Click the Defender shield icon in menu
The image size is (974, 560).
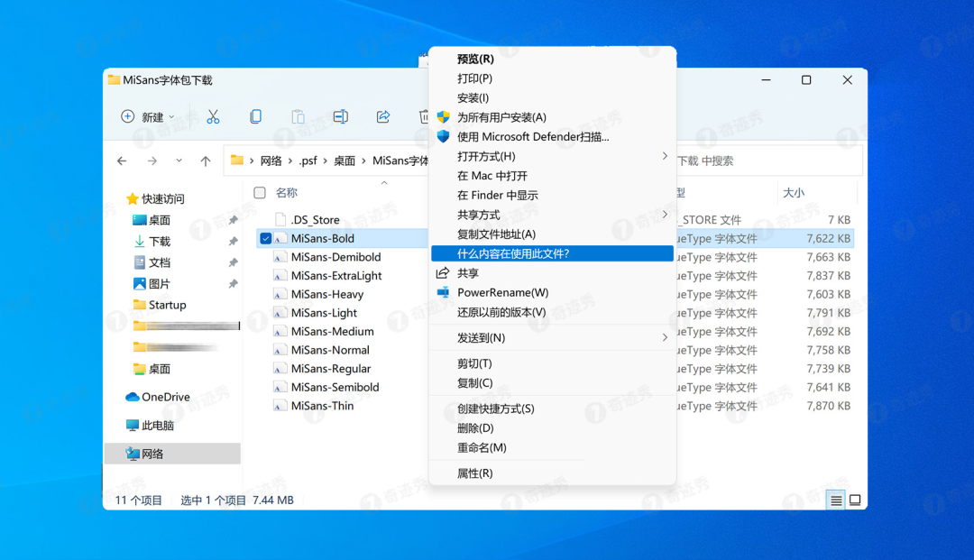443,136
